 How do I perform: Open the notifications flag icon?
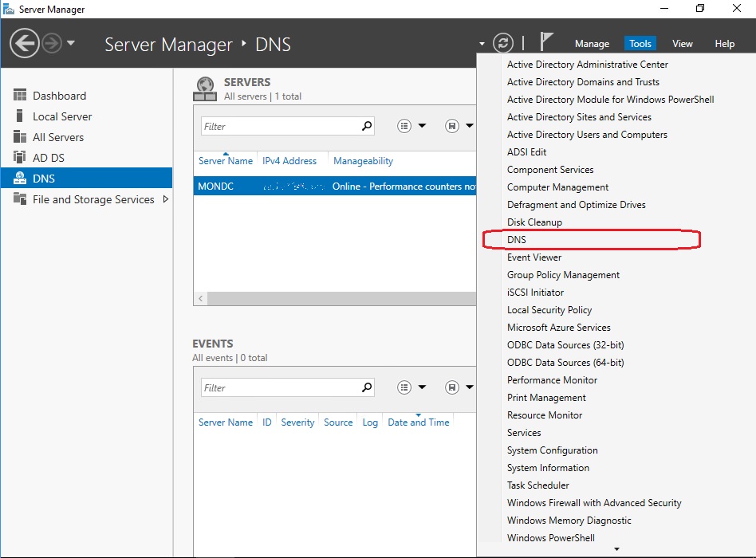point(545,41)
